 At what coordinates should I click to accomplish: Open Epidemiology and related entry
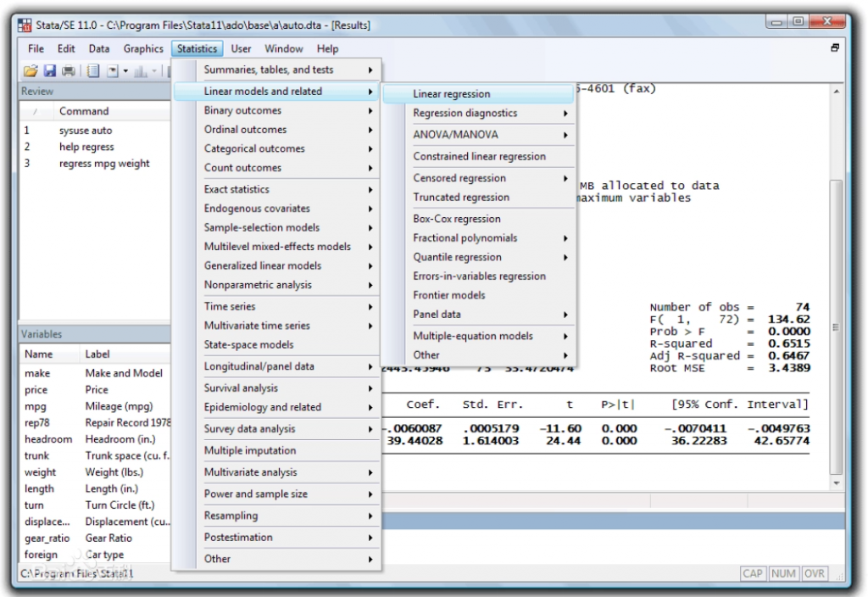click(276, 408)
